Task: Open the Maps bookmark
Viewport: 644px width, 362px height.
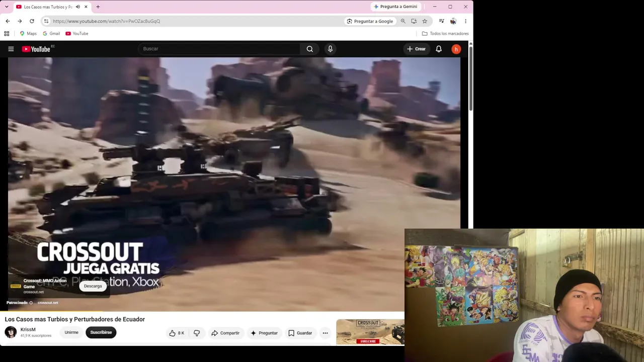Action: click(x=28, y=34)
